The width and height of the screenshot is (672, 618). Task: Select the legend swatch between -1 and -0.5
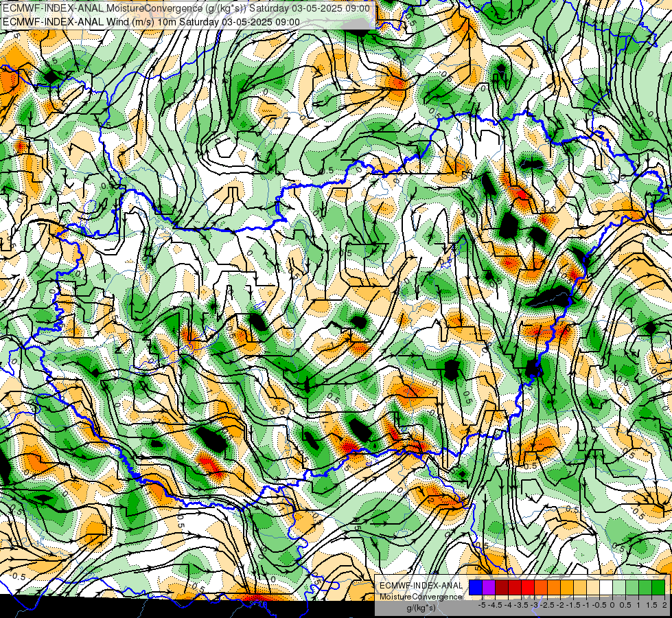tap(593, 588)
